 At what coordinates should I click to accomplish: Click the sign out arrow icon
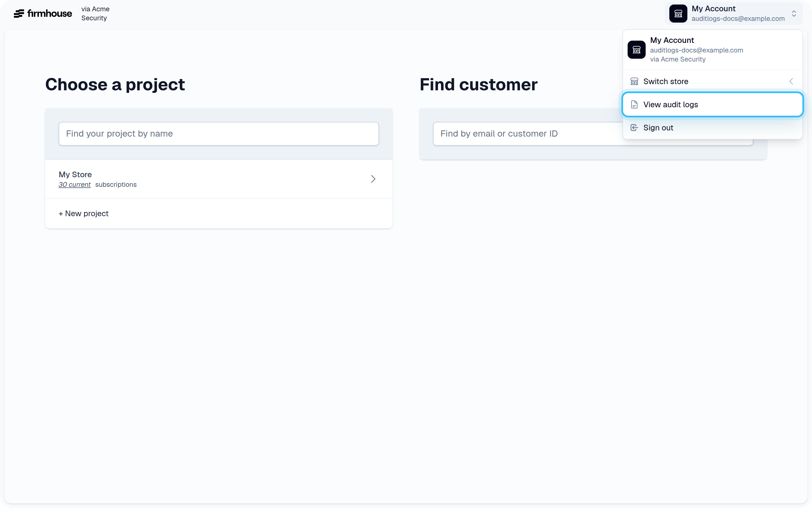click(634, 128)
